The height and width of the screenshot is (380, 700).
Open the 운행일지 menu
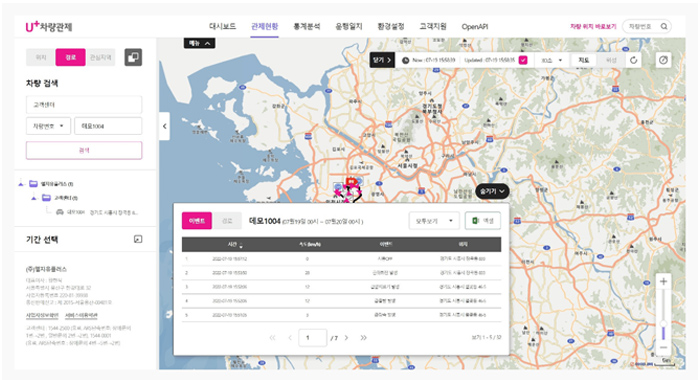tap(349, 26)
